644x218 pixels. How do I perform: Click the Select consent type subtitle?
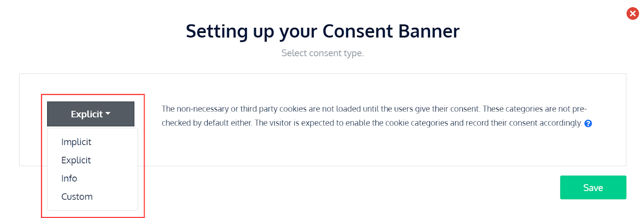322,53
